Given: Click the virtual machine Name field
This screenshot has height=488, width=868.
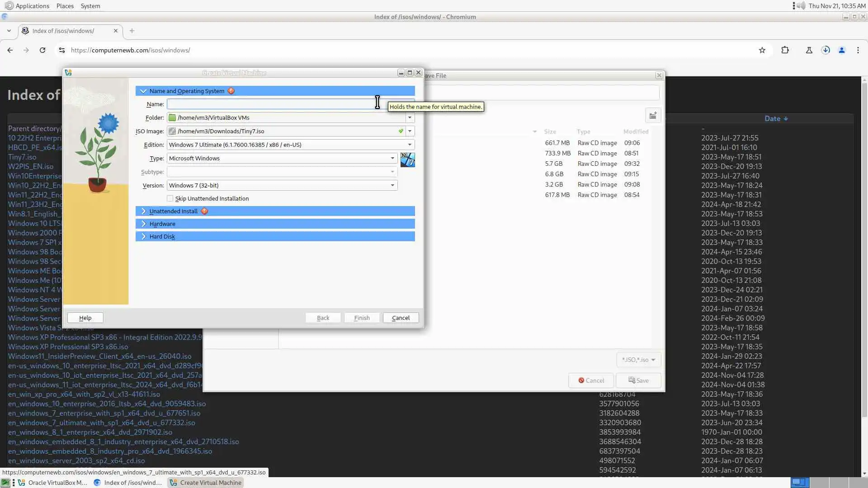Looking at the screenshot, I should click(271, 104).
